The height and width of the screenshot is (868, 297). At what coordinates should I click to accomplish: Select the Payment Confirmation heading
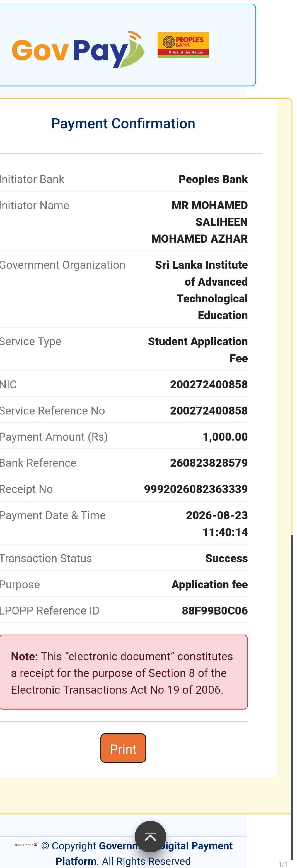123,123
